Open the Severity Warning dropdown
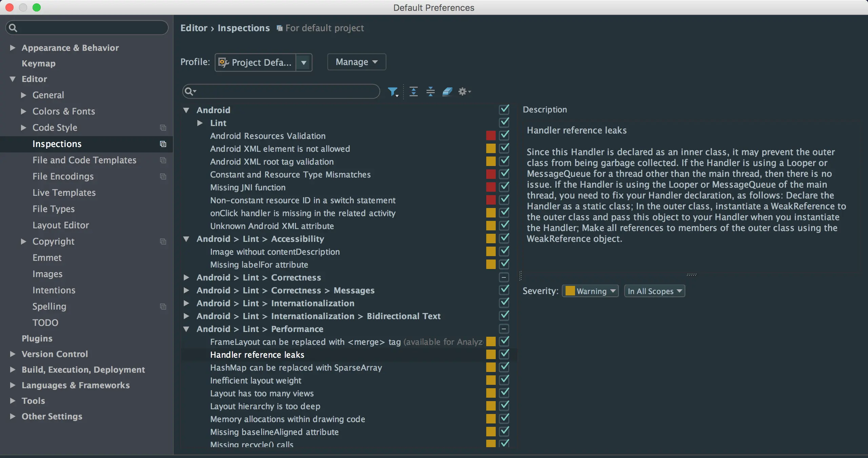This screenshot has height=458, width=868. click(x=590, y=291)
